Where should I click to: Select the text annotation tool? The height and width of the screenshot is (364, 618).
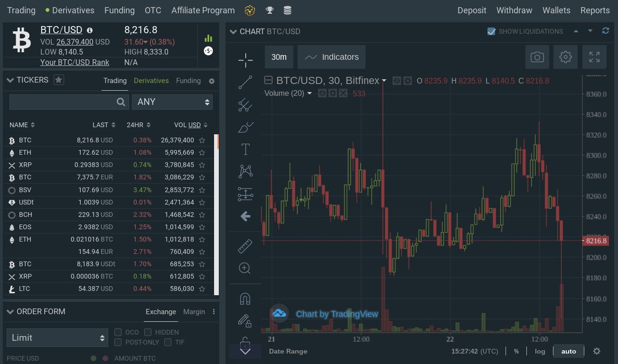click(x=245, y=149)
